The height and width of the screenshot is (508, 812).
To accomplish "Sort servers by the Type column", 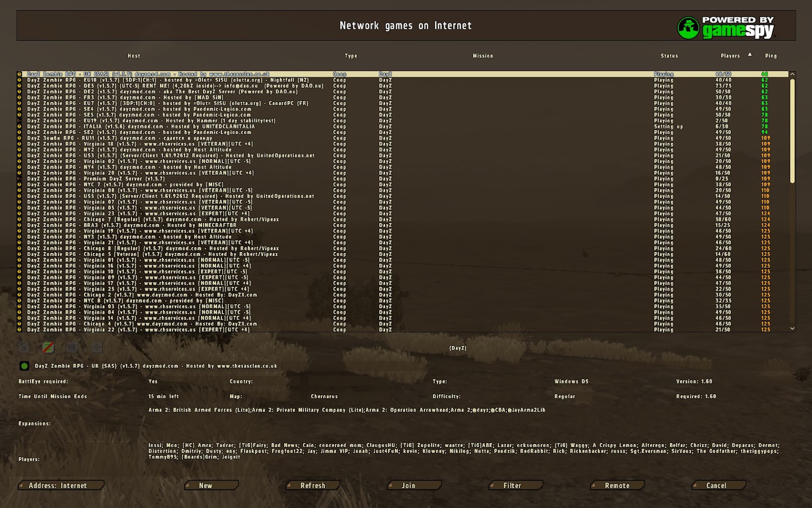I will pyautogui.click(x=351, y=56).
